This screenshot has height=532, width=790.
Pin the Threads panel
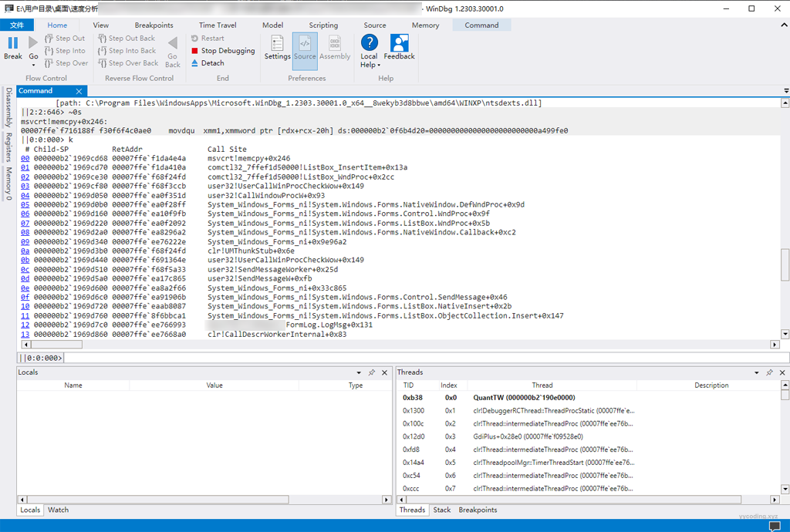(768, 372)
